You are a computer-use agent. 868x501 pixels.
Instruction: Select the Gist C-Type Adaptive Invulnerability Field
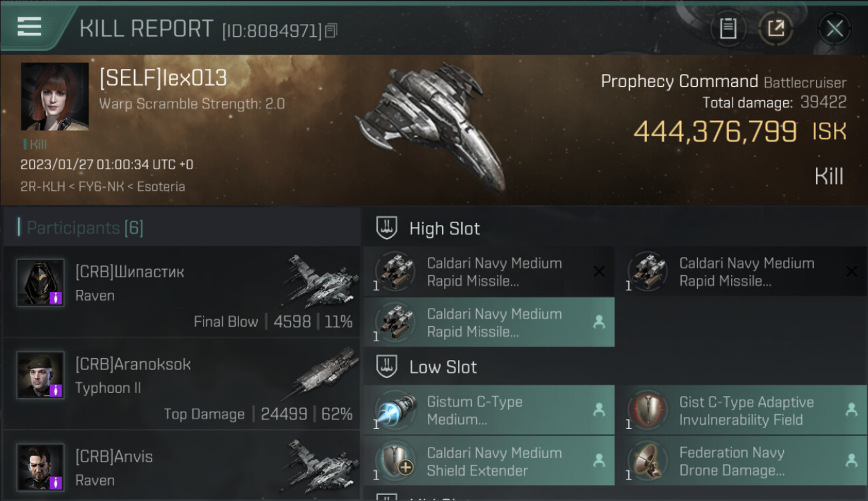coord(740,411)
